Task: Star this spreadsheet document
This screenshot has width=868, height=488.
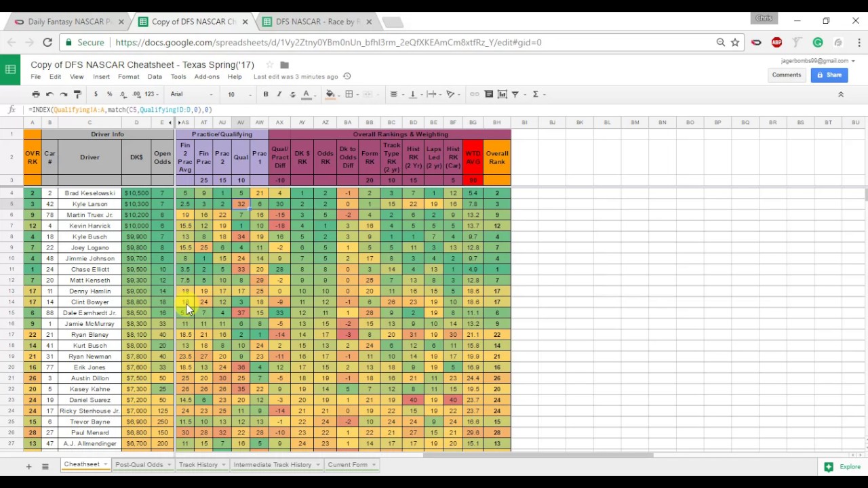Action: point(269,65)
